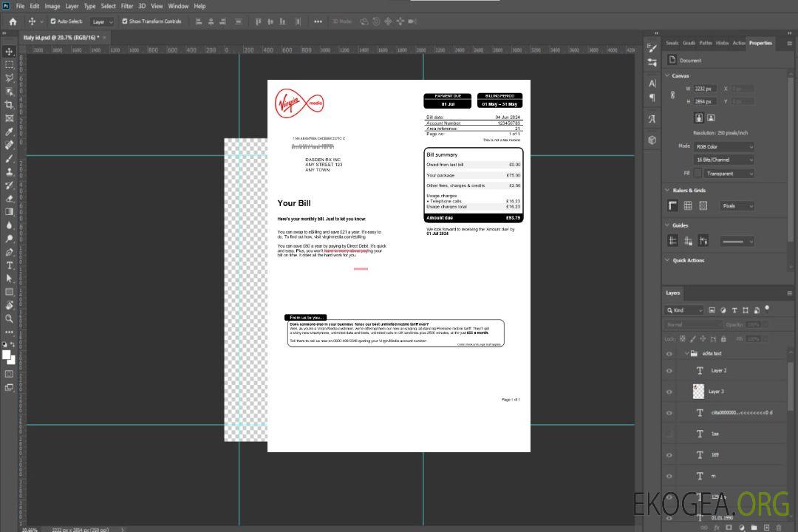The height and width of the screenshot is (532, 798).
Task: Select the Path Selection arrow tool
Action: click(x=9, y=279)
